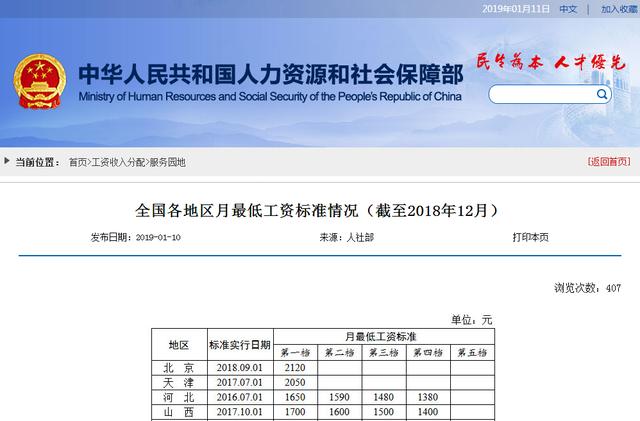Screen dimensions: 640x421
Task: Click the national emblem logo
Action: [x=40, y=82]
